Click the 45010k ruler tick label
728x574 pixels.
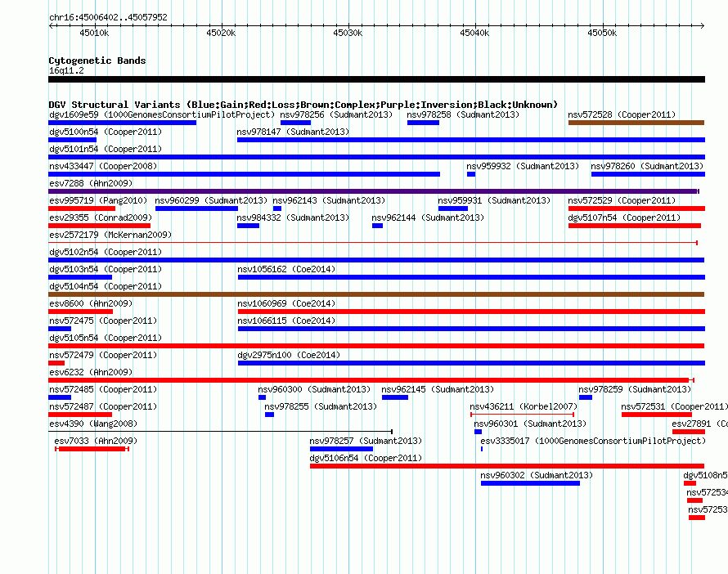tap(94, 33)
